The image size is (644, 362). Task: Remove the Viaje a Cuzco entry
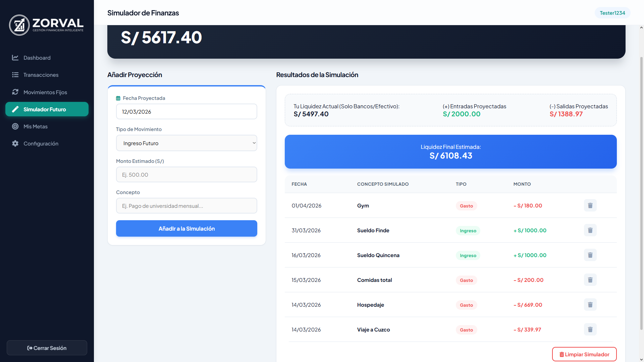coord(590,329)
